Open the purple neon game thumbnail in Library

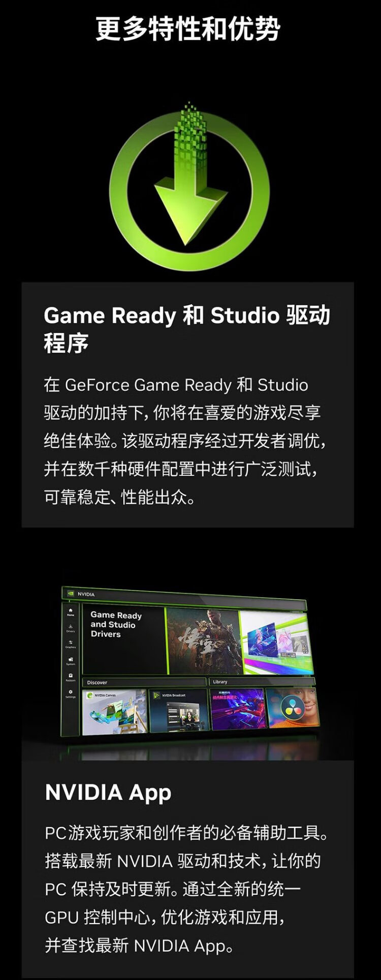coord(237,709)
